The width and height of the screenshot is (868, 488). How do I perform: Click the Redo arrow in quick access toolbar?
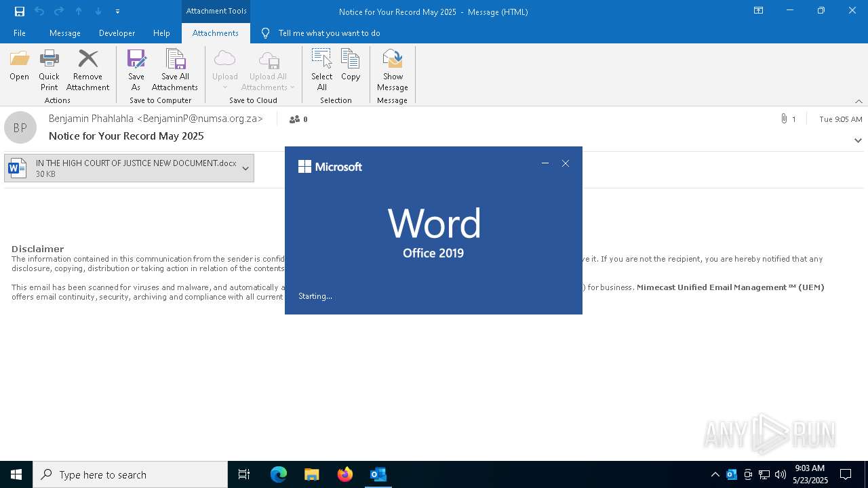[59, 11]
